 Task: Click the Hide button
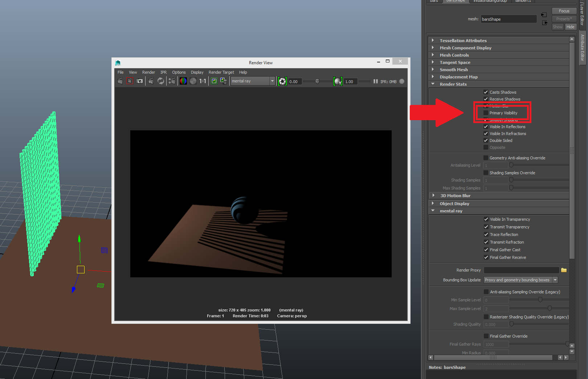tap(571, 27)
